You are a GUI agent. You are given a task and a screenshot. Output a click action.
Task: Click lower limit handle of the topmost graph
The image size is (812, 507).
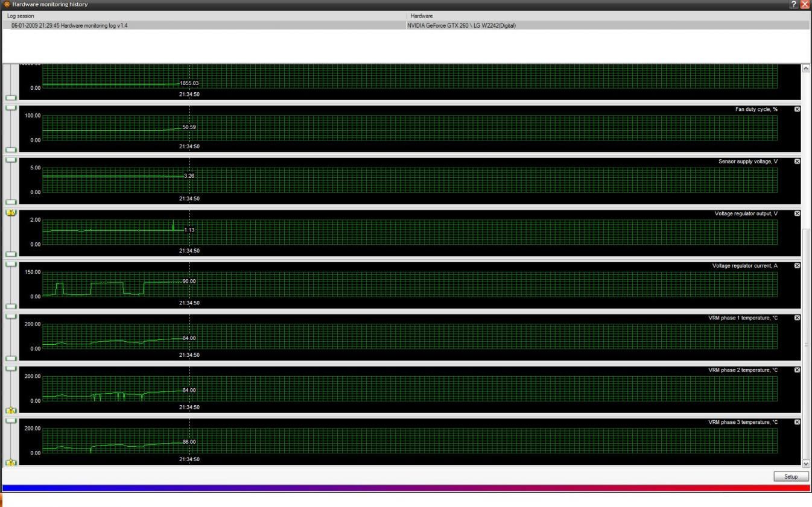pos(11,98)
